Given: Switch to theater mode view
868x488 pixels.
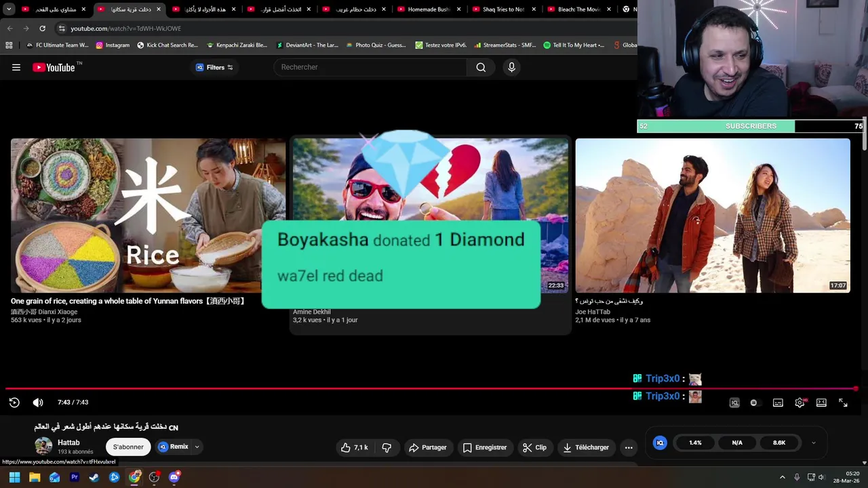Looking at the screenshot, I should (x=821, y=403).
